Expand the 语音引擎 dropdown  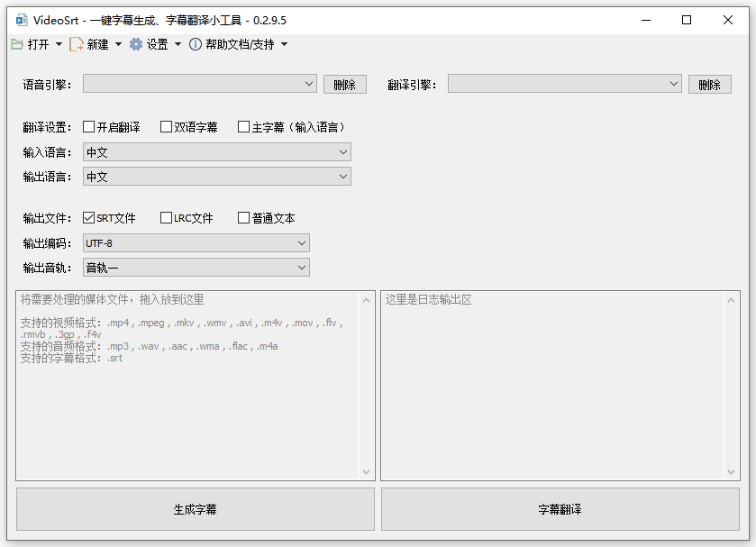click(x=199, y=84)
